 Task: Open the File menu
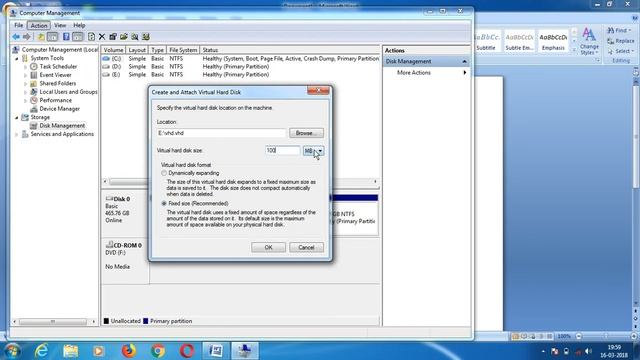click(18, 25)
